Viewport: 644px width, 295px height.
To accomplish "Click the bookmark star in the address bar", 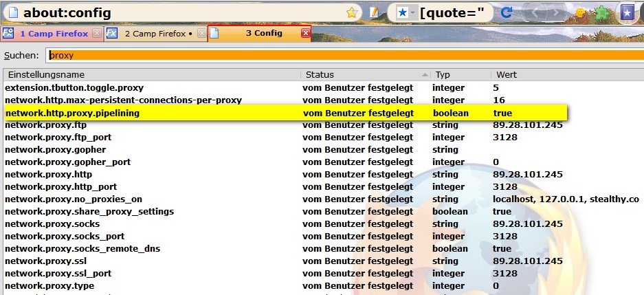I will tap(352, 13).
